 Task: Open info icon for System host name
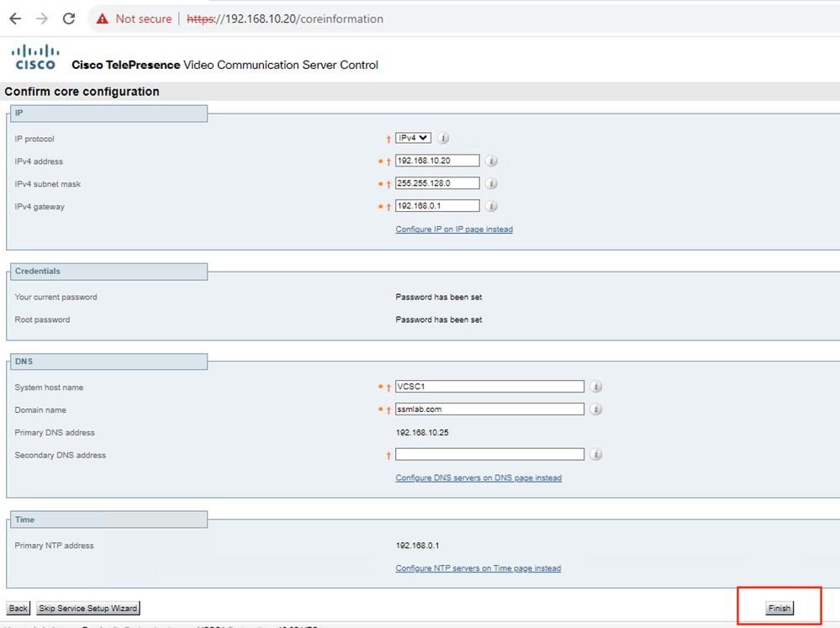point(595,387)
